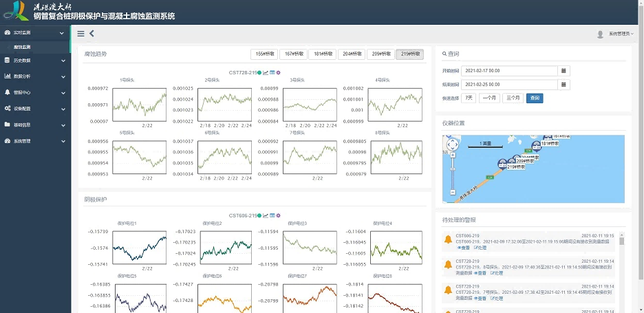Click bell icon of first CST606-219 alarm

coord(448,239)
